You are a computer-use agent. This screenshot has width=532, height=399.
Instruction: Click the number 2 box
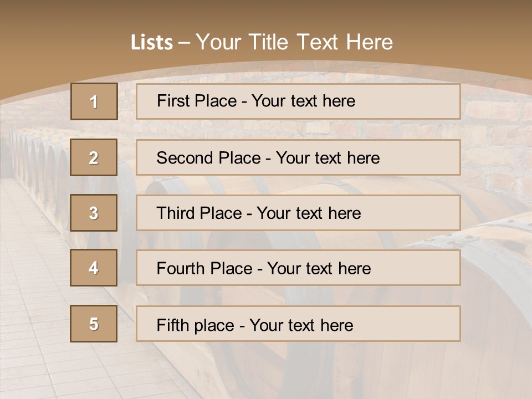point(94,157)
